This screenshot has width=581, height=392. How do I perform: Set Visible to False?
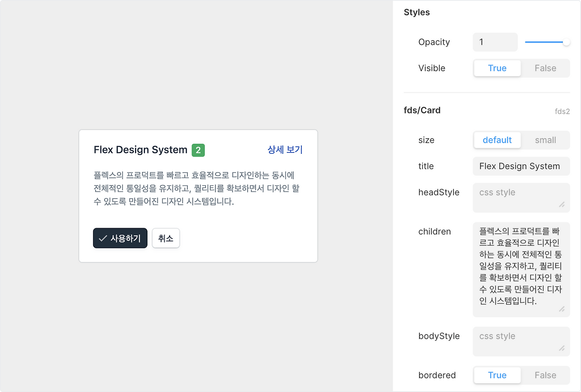tap(545, 69)
